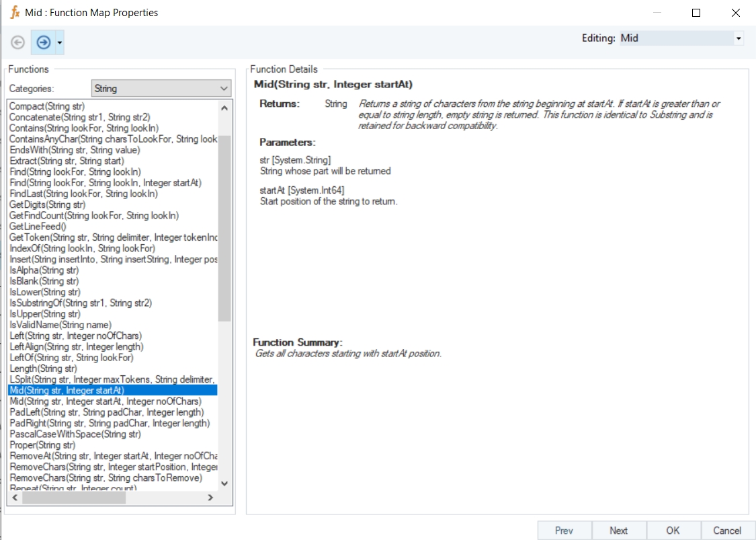Select Proper(String str) function

tap(42, 445)
